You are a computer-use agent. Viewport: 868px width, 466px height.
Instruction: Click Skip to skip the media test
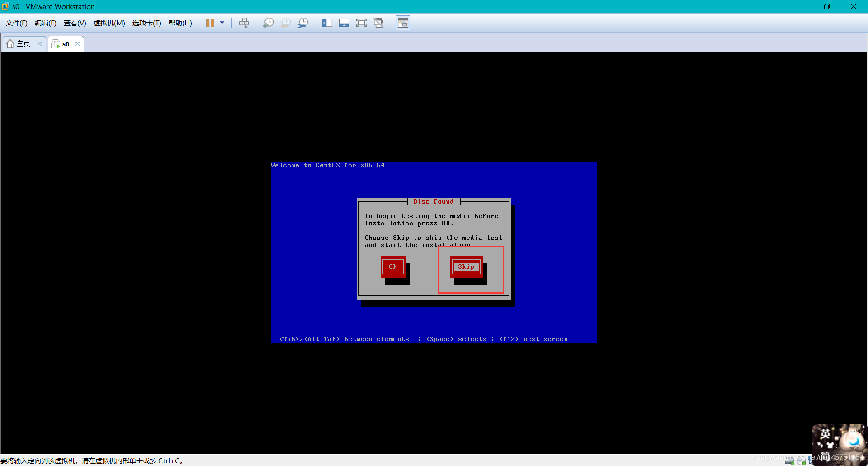tap(466, 267)
